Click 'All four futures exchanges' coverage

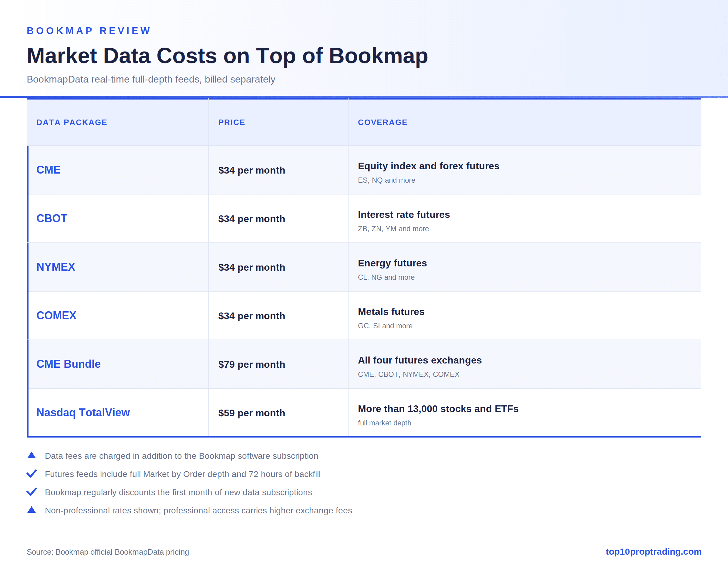click(420, 360)
